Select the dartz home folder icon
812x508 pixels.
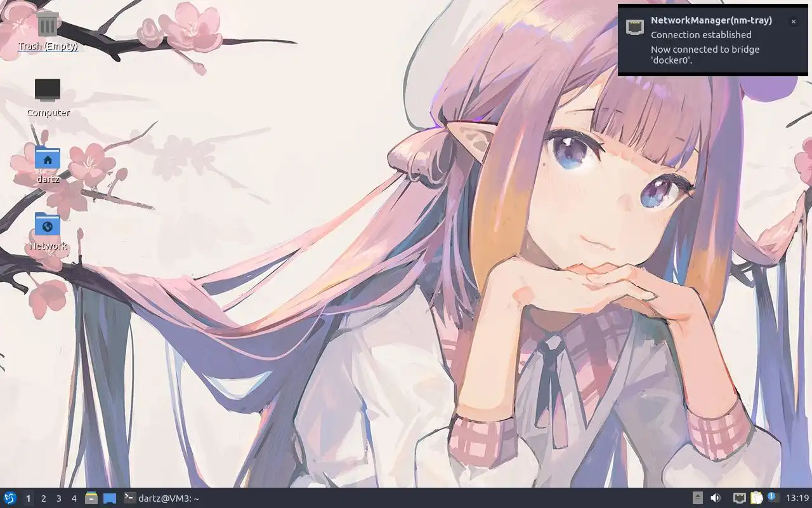pos(48,164)
